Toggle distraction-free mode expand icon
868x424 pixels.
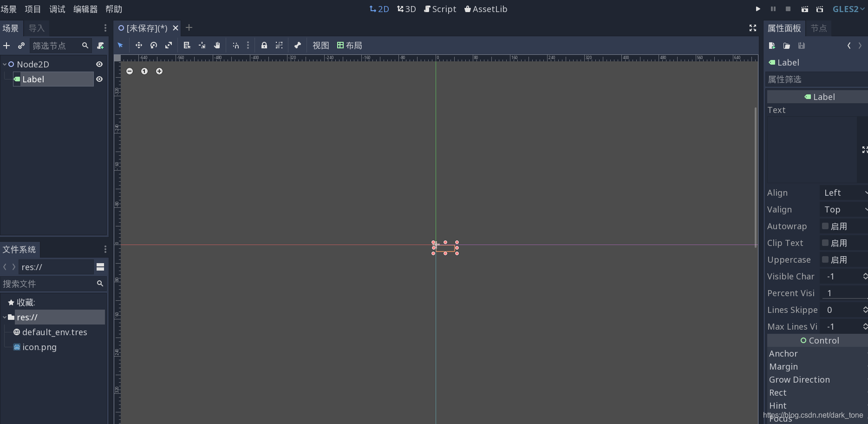[x=753, y=28]
